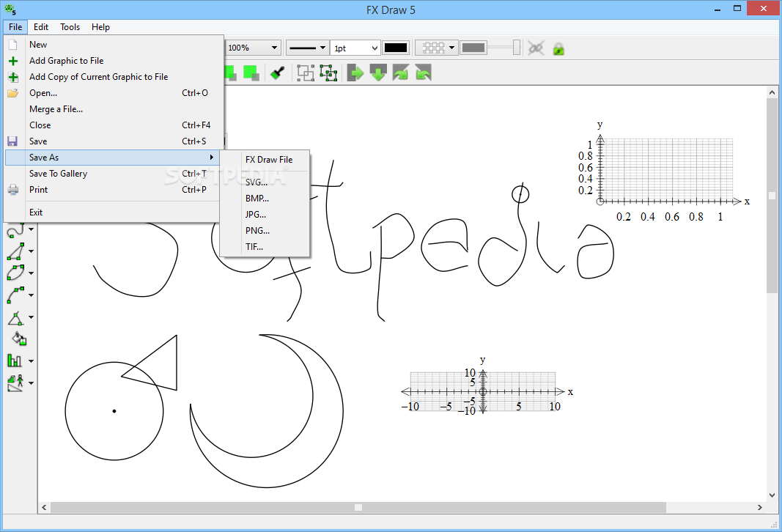782x532 pixels.
Task: Open the Tools menu
Action: [70, 27]
